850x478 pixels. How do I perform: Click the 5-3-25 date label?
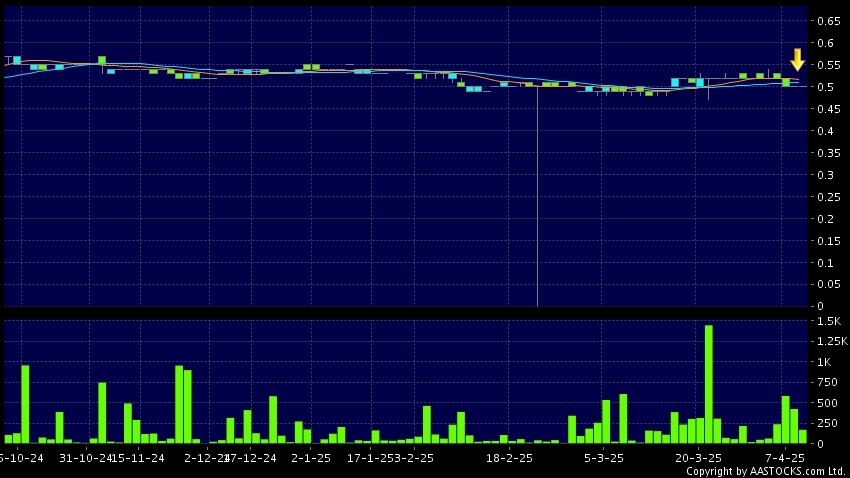tap(603, 458)
